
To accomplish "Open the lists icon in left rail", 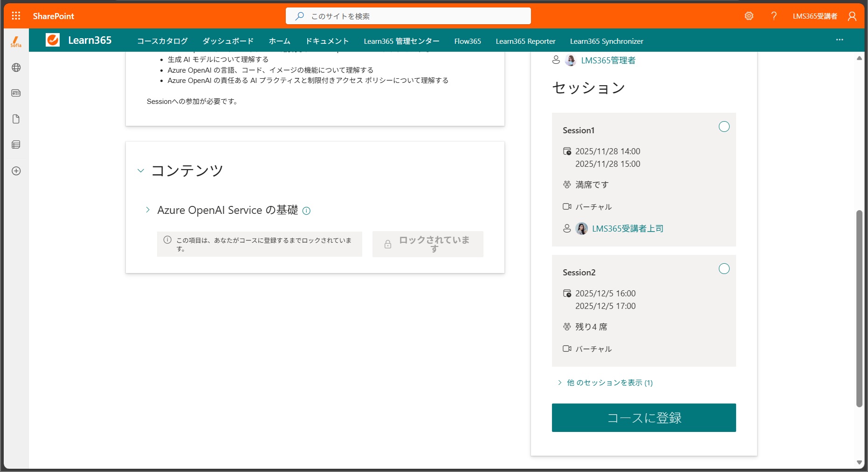I will coord(16,145).
